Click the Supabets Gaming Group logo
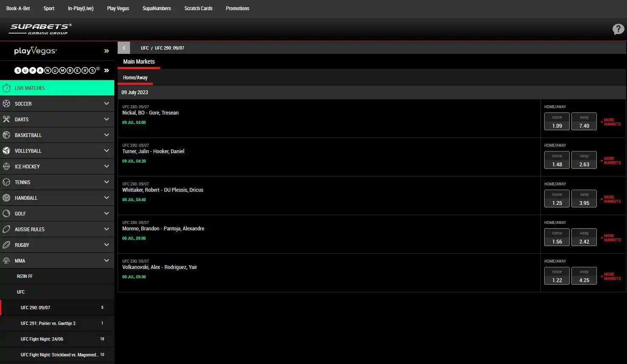The image size is (627, 364). (x=40, y=29)
